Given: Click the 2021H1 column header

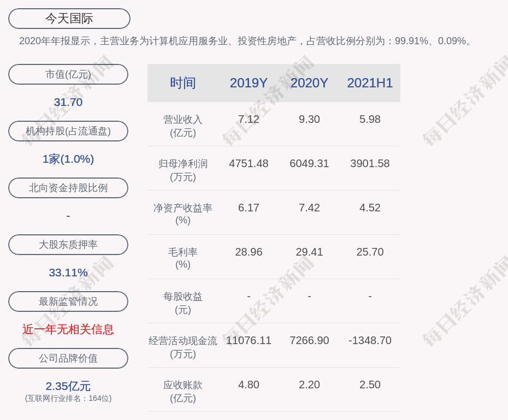Looking at the screenshot, I should (370, 83).
